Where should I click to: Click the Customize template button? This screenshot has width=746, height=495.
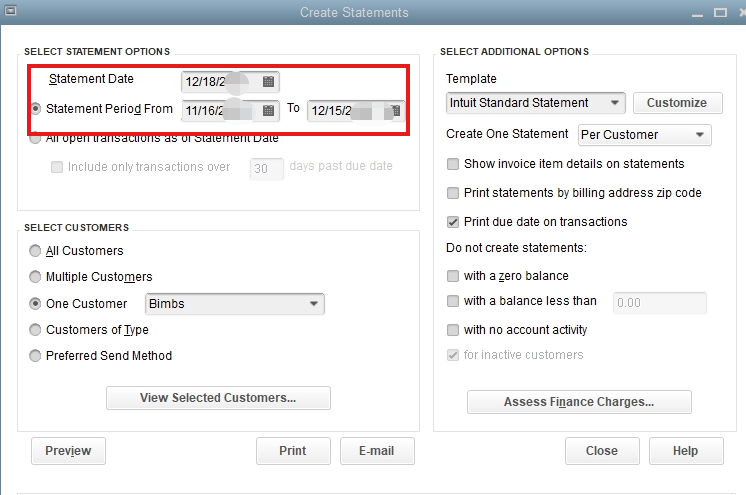[677, 103]
